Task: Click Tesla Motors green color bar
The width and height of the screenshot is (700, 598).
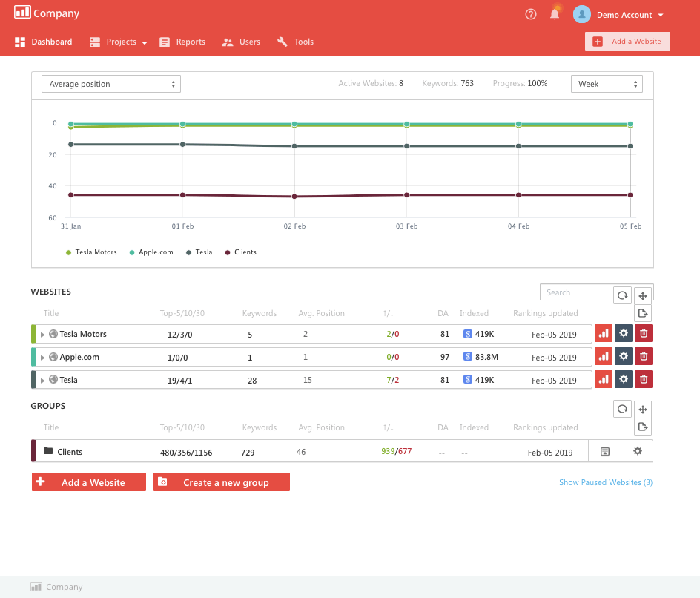Action: click(x=33, y=334)
